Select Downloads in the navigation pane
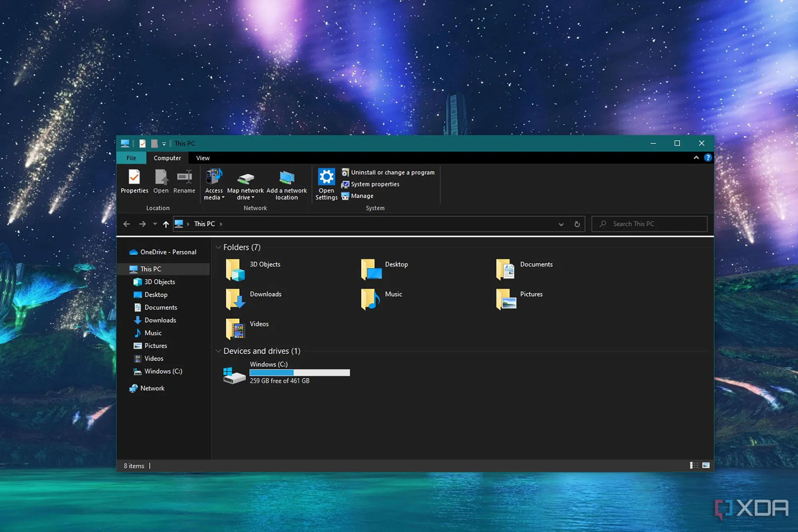 tap(155, 320)
